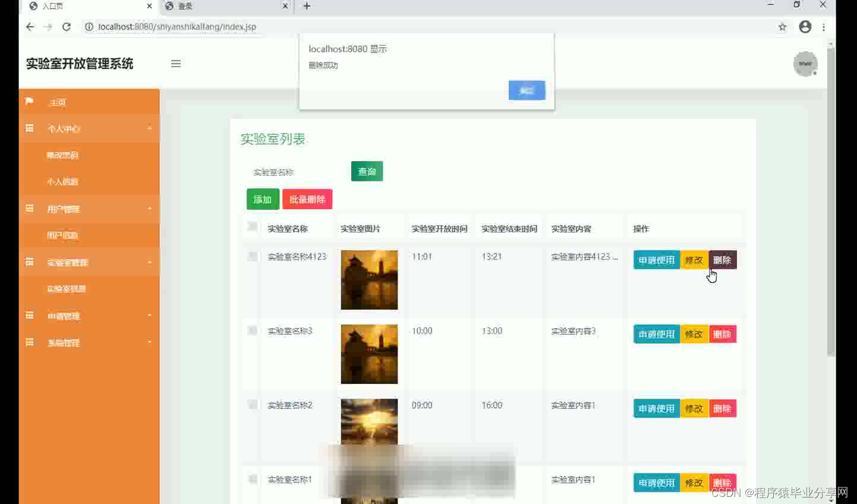Close the 入口页 browser tab
The image size is (857, 504).
(x=149, y=6)
